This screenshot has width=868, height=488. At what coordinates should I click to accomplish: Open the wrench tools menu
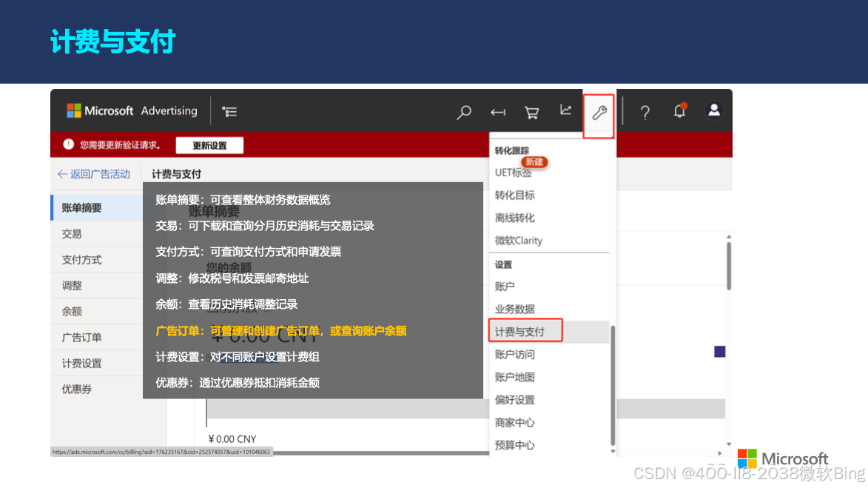coord(599,113)
